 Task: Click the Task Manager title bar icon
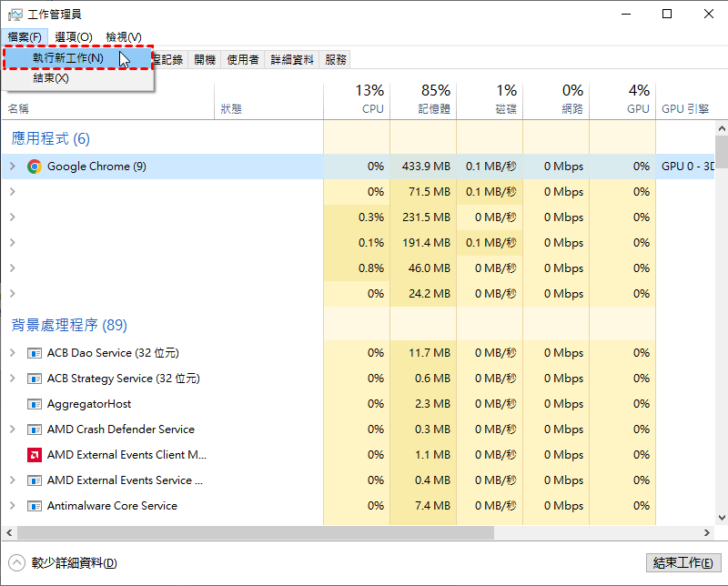15,14
